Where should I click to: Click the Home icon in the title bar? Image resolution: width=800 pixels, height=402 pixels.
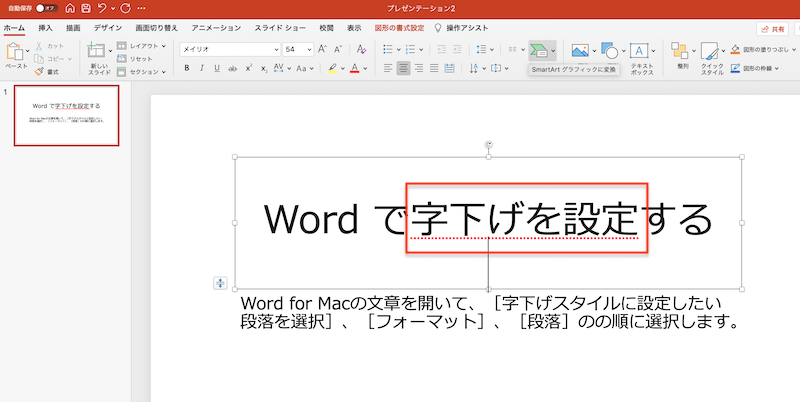(70, 8)
